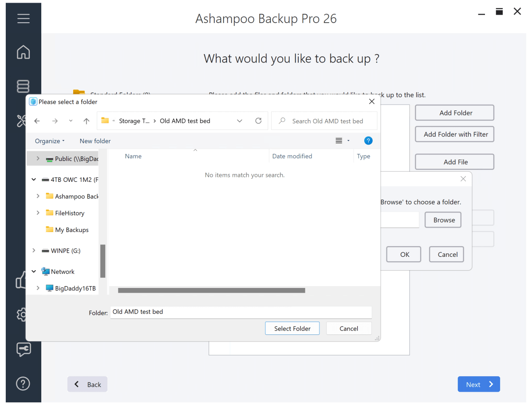
Task: Expand the FileHistory folder node
Action: (38, 213)
